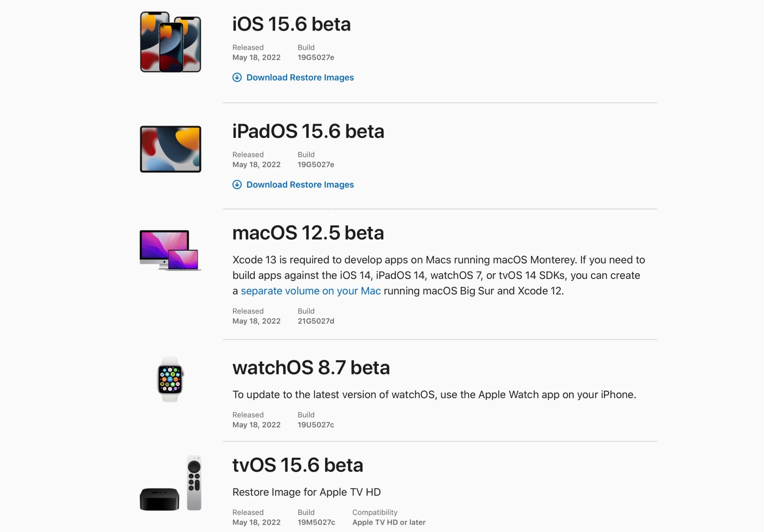Click the build number 21G5027d for macOS
The image size is (764, 532).
[x=316, y=321]
